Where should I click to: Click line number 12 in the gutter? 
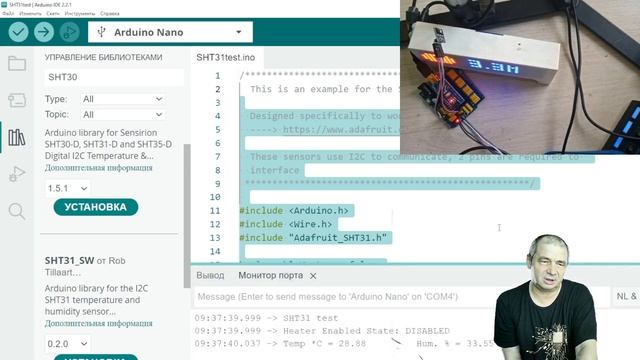pos(215,224)
